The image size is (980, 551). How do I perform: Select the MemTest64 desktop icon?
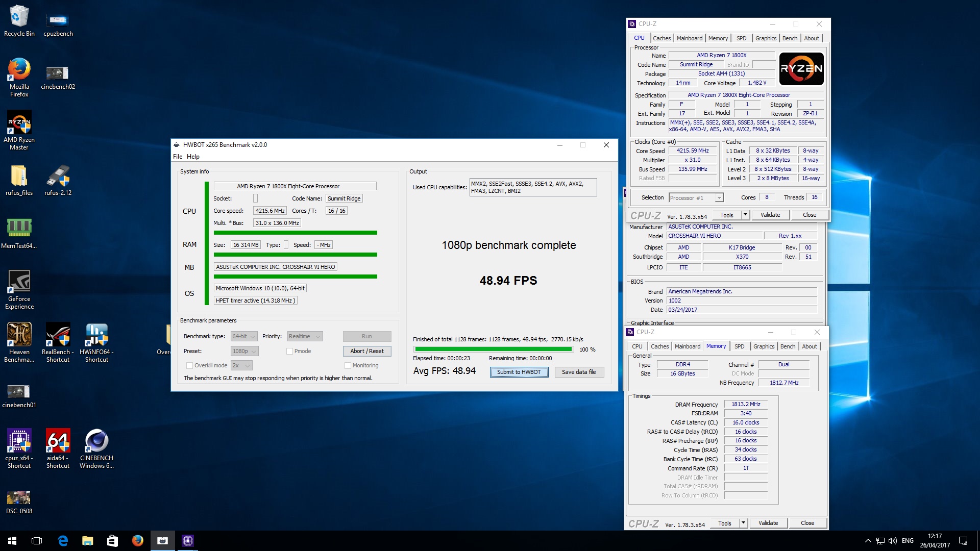pos(19,234)
